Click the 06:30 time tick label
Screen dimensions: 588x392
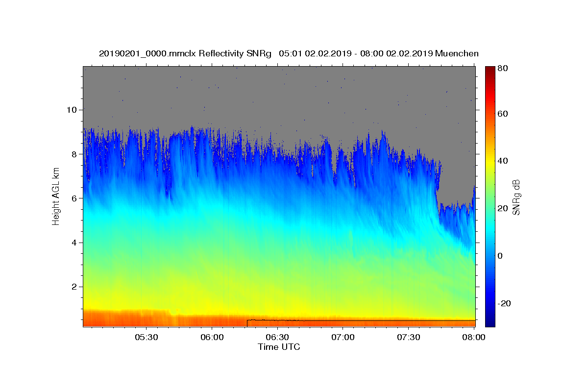tap(277, 338)
